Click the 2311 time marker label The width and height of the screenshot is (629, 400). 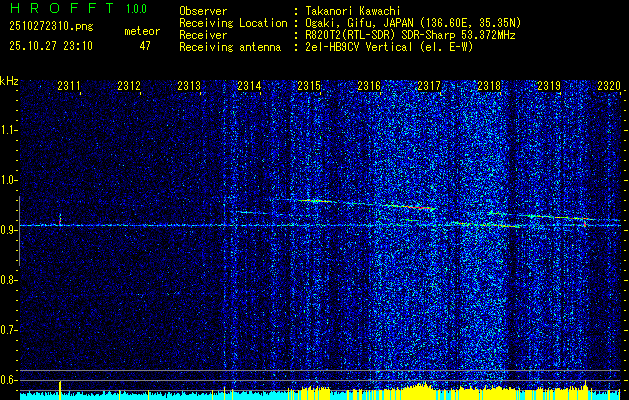coord(69,85)
